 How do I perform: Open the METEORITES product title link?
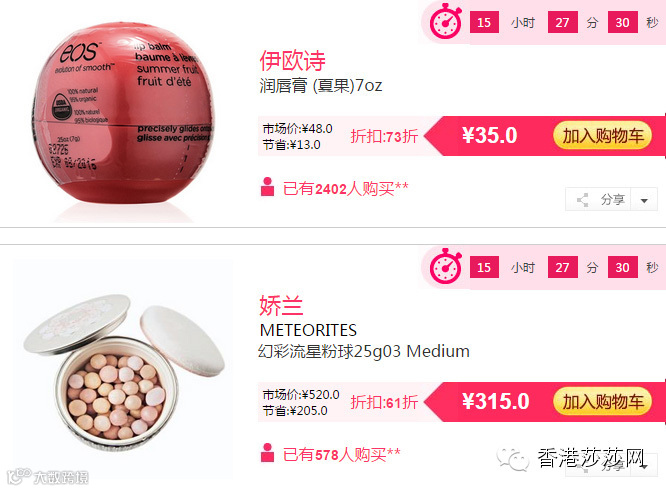click(x=308, y=330)
